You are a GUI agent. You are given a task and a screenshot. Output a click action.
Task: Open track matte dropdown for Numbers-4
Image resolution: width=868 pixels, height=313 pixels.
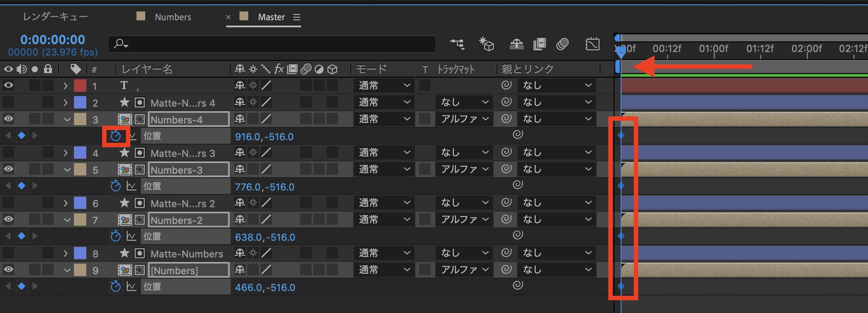(x=464, y=119)
